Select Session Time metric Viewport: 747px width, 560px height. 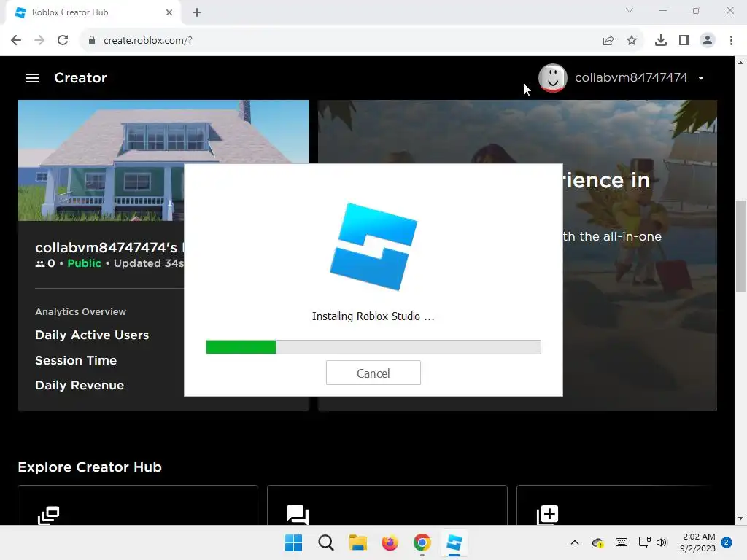click(x=76, y=360)
